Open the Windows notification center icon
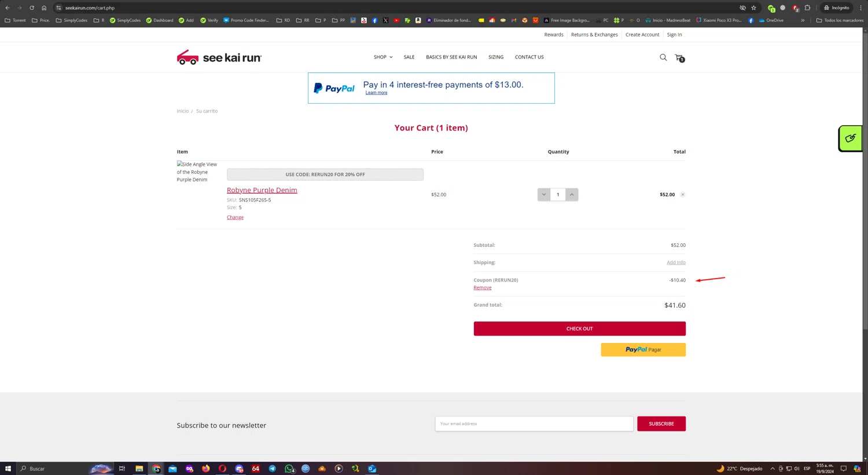This screenshot has height=475, width=868. click(844, 469)
